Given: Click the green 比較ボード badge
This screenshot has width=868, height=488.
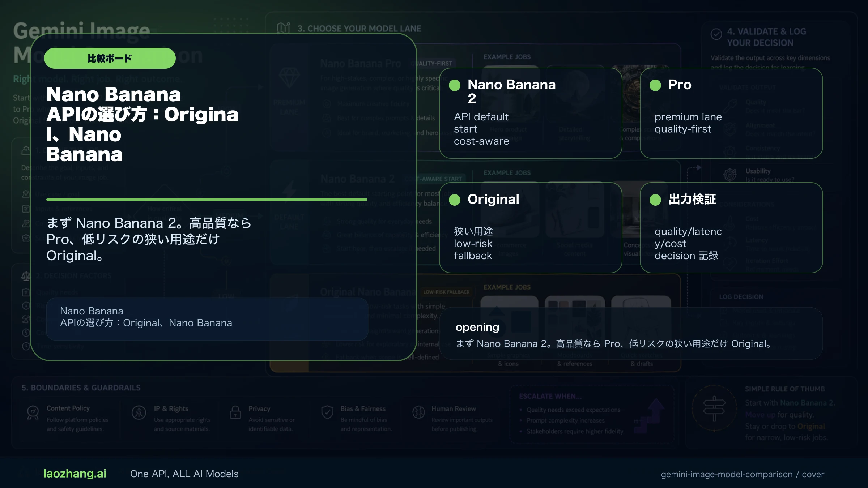Looking at the screenshot, I should pos(110,58).
